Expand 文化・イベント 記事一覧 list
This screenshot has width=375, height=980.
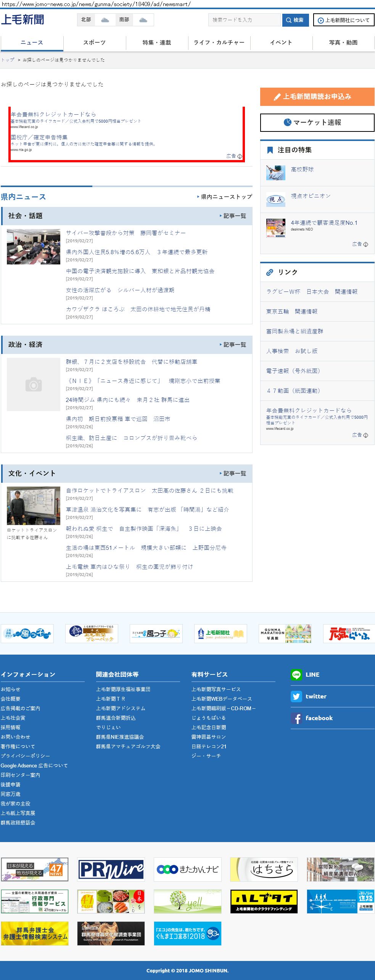pos(234,473)
